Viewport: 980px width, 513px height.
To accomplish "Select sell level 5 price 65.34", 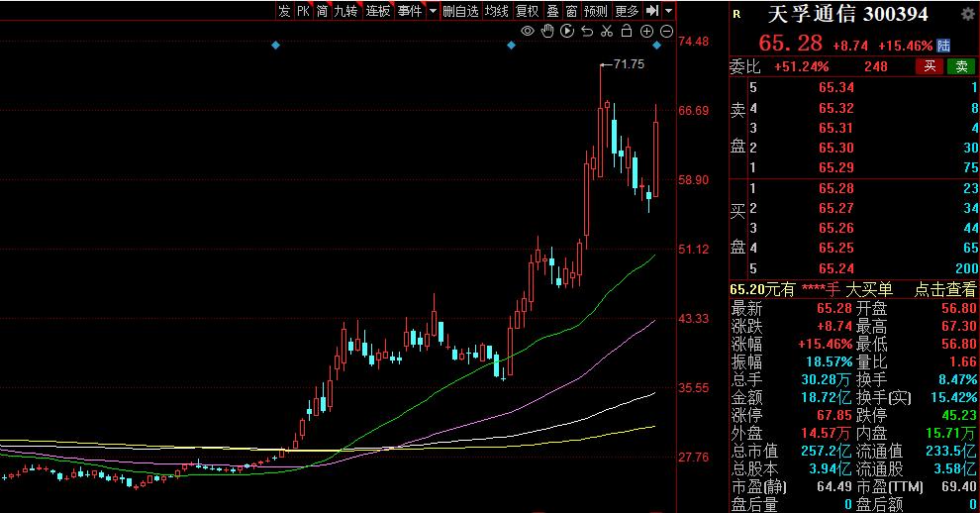I will (x=836, y=87).
